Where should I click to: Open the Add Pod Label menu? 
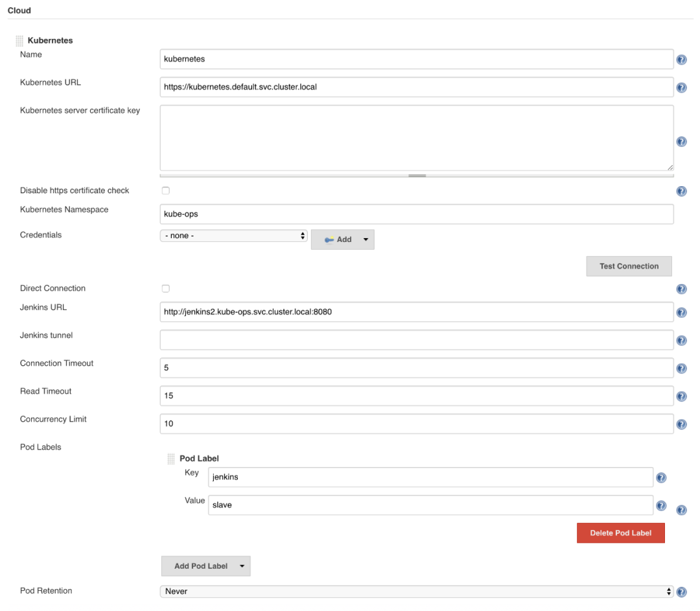[205, 566]
